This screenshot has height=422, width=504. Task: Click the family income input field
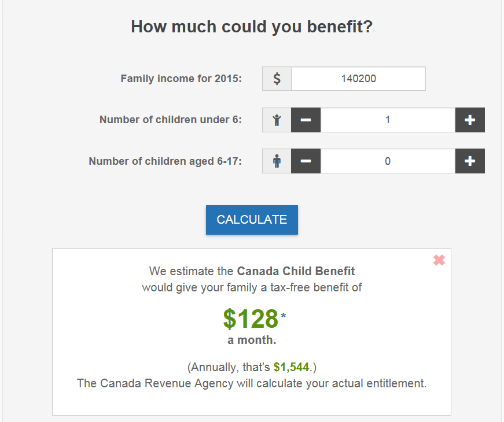(x=358, y=79)
